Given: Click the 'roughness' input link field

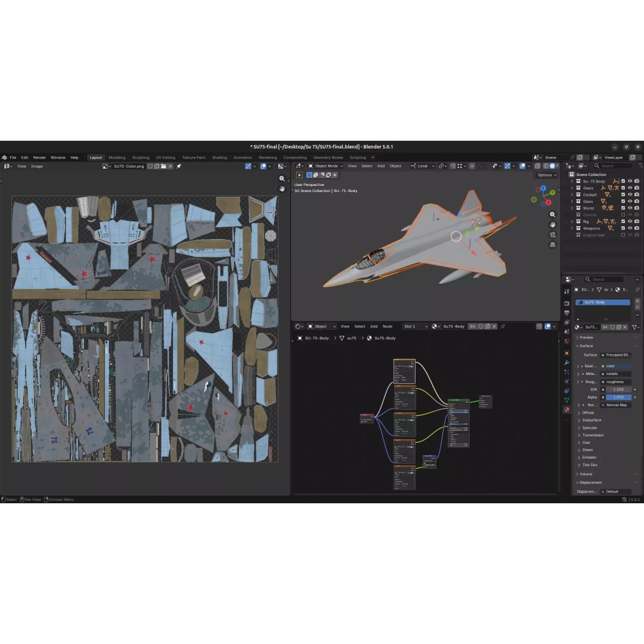Looking at the screenshot, I should click(x=615, y=382).
